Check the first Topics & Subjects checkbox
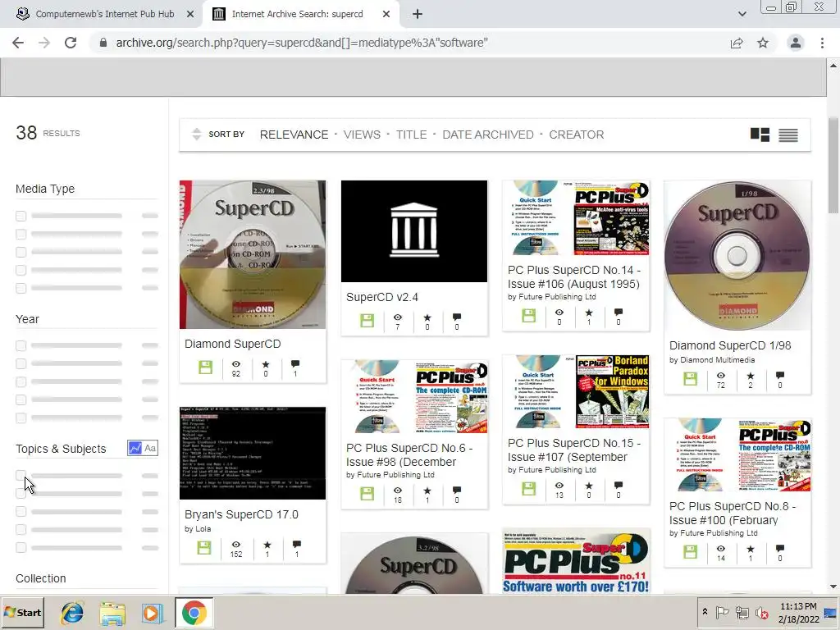 point(21,475)
